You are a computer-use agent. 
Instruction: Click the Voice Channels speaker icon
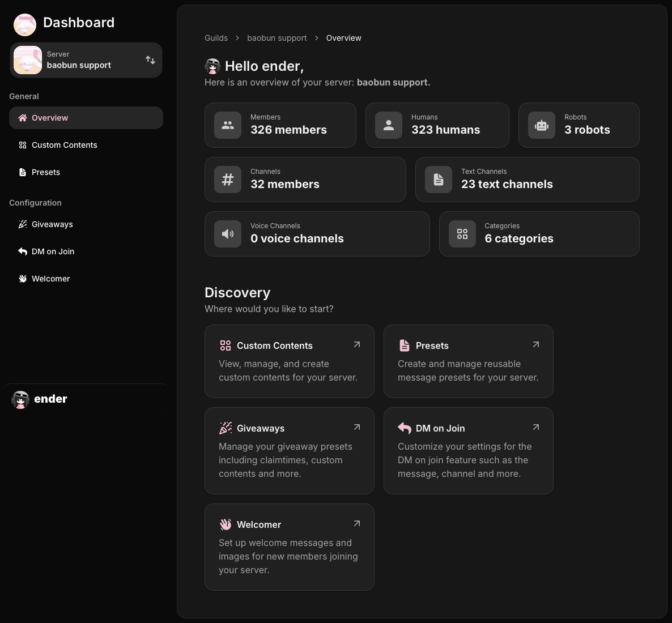pyautogui.click(x=228, y=234)
